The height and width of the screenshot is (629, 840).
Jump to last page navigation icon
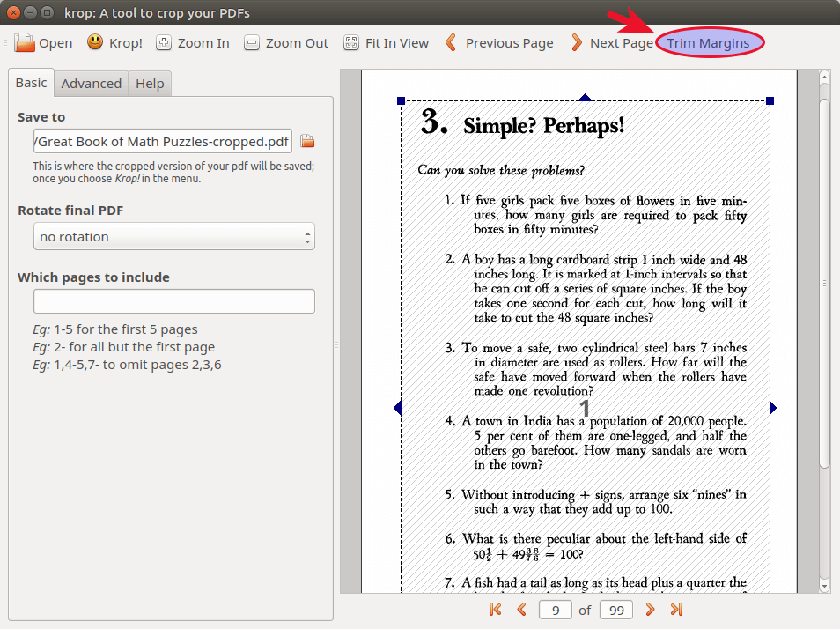pos(676,609)
